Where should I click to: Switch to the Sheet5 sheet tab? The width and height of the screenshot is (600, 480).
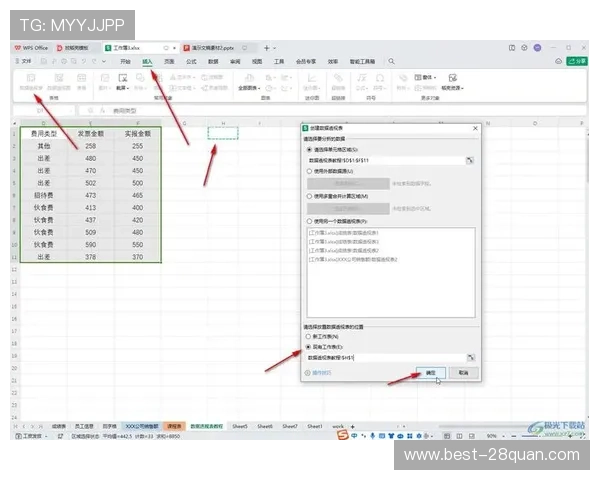point(240,426)
